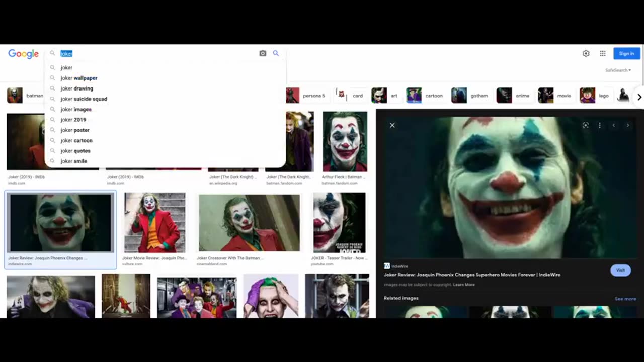The height and width of the screenshot is (362, 644).
Task: Open the vulture.com Joker stairs thumbnail
Action: pyautogui.click(x=155, y=223)
